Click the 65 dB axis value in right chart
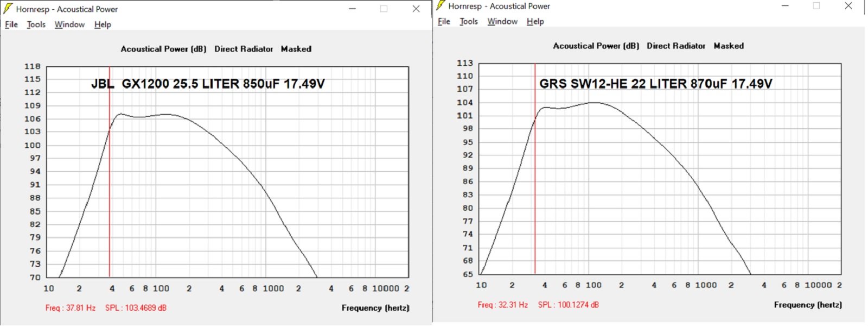Image resolution: width=868 pixels, height=326 pixels. [468, 274]
